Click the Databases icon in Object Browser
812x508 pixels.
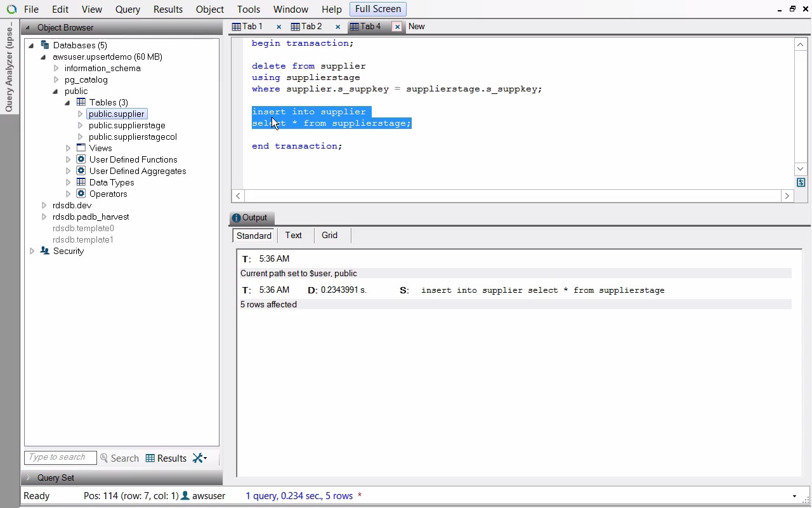[45, 45]
